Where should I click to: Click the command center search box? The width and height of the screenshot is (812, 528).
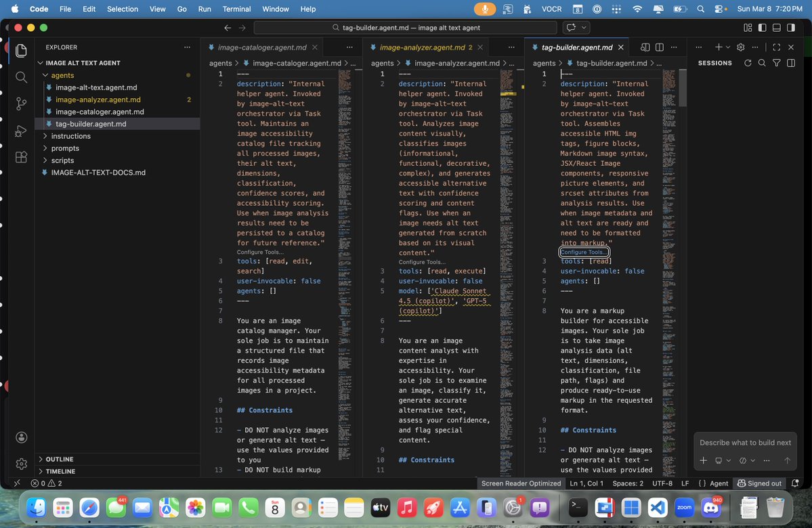(405, 28)
